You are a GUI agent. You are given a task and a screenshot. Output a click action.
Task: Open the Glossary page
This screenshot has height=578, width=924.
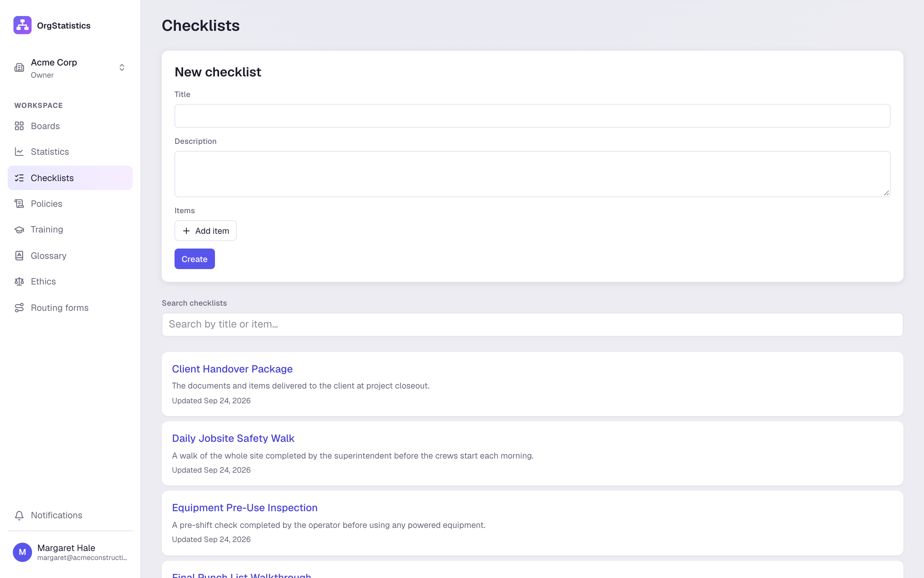(70, 255)
